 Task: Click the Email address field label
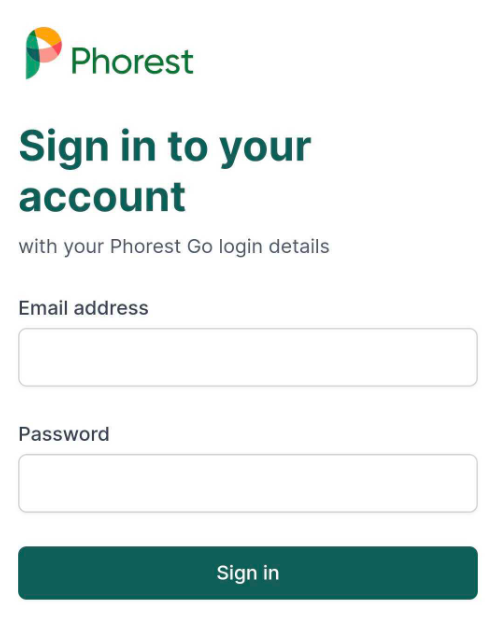(x=83, y=308)
